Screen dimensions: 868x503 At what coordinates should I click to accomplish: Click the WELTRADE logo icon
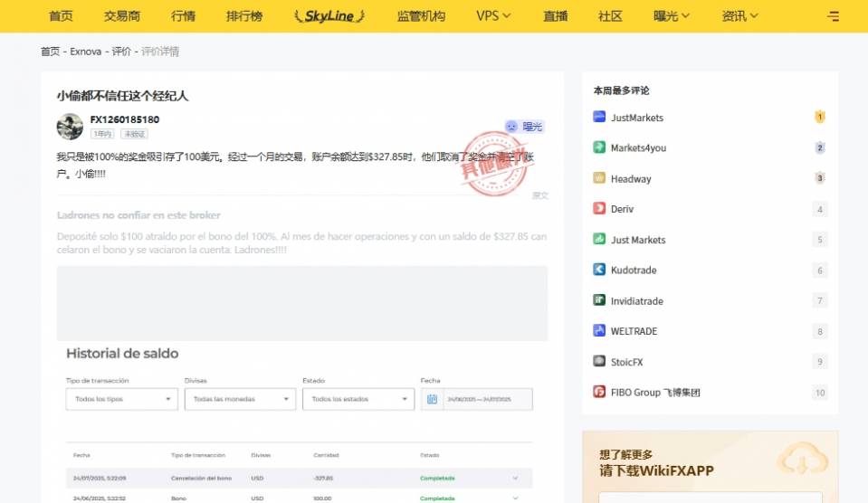(x=599, y=330)
